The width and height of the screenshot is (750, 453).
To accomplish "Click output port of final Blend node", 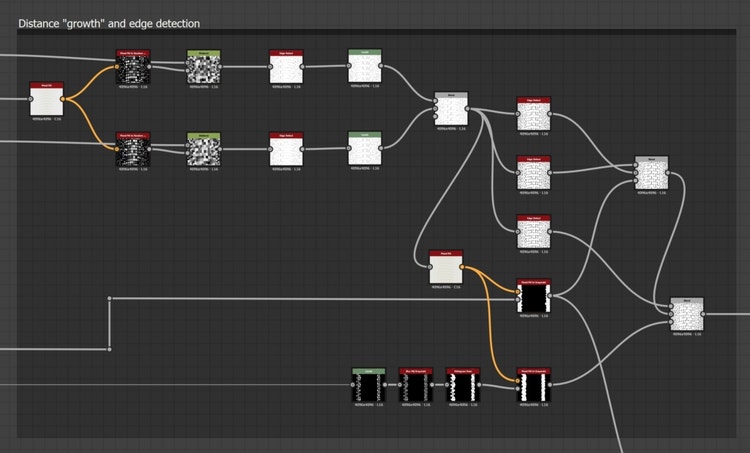I will [x=703, y=314].
